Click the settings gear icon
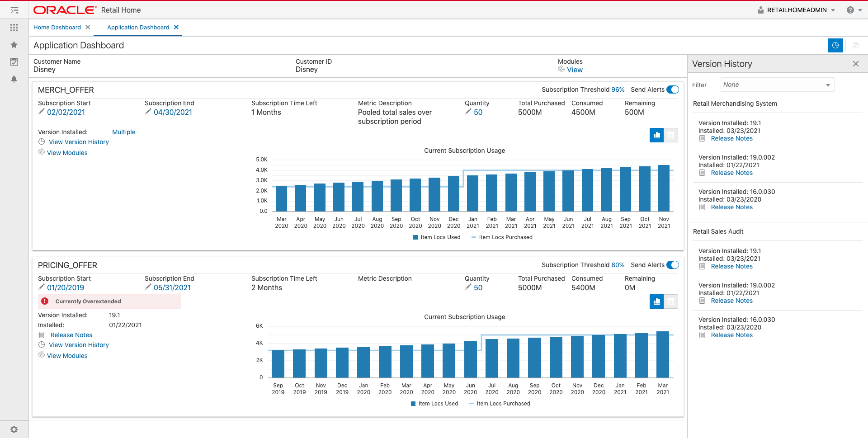 coord(14,429)
